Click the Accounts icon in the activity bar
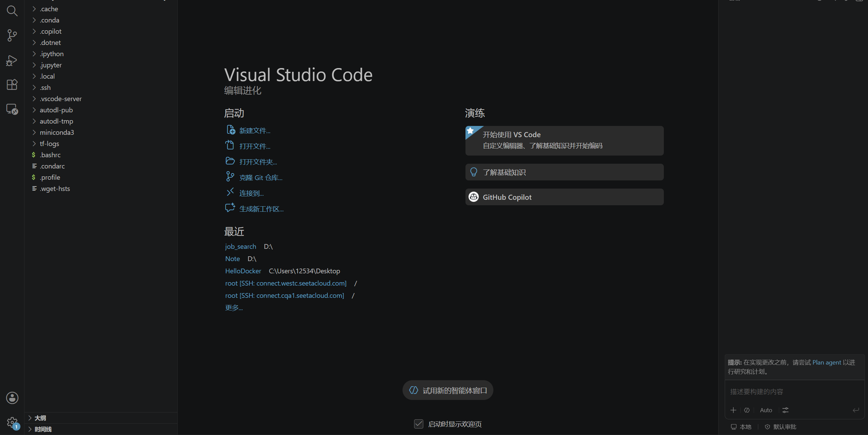The height and width of the screenshot is (435, 868). [12, 398]
